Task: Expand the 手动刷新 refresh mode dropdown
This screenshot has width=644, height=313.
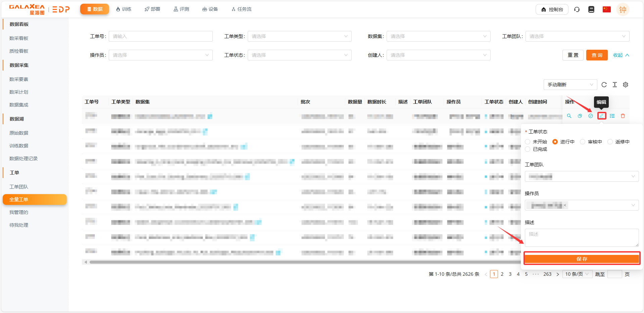Action: 570,85
